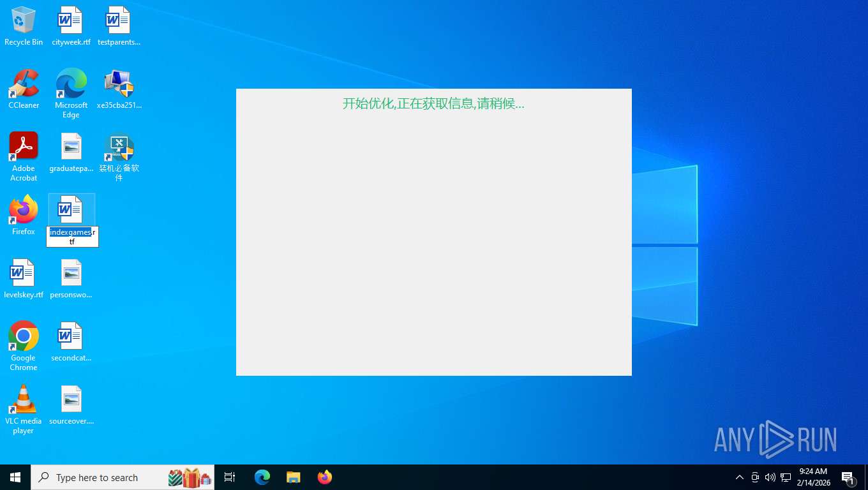Open File Explorer from the taskbar
Image resolution: width=868 pixels, height=490 pixels.
293,477
